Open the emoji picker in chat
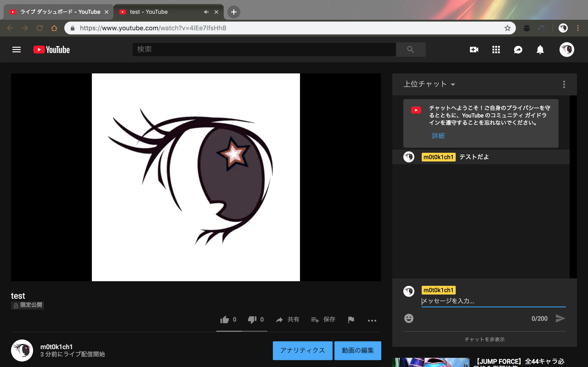 click(409, 318)
